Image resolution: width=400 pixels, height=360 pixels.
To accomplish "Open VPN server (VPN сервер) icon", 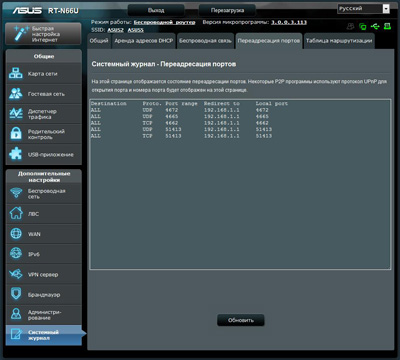I will click(x=16, y=274).
